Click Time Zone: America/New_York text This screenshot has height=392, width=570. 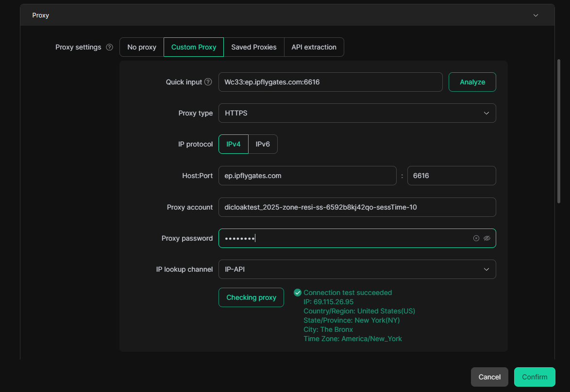click(352, 339)
